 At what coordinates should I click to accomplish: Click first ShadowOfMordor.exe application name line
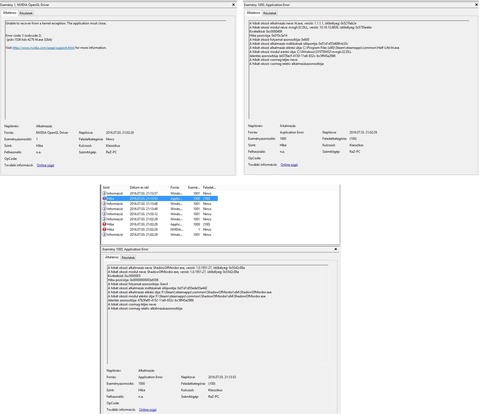[176, 268]
